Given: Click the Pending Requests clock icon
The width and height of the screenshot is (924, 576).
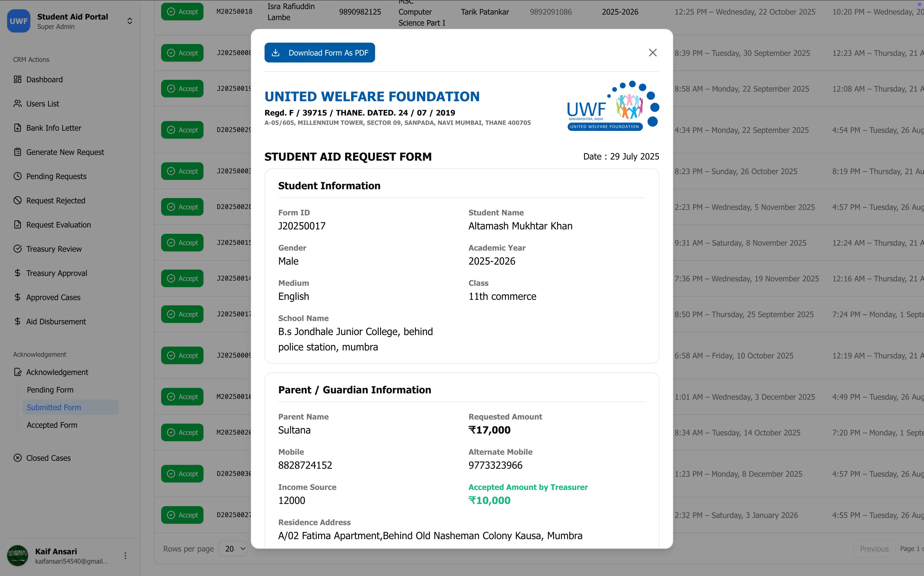Looking at the screenshot, I should (x=18, y=176).
